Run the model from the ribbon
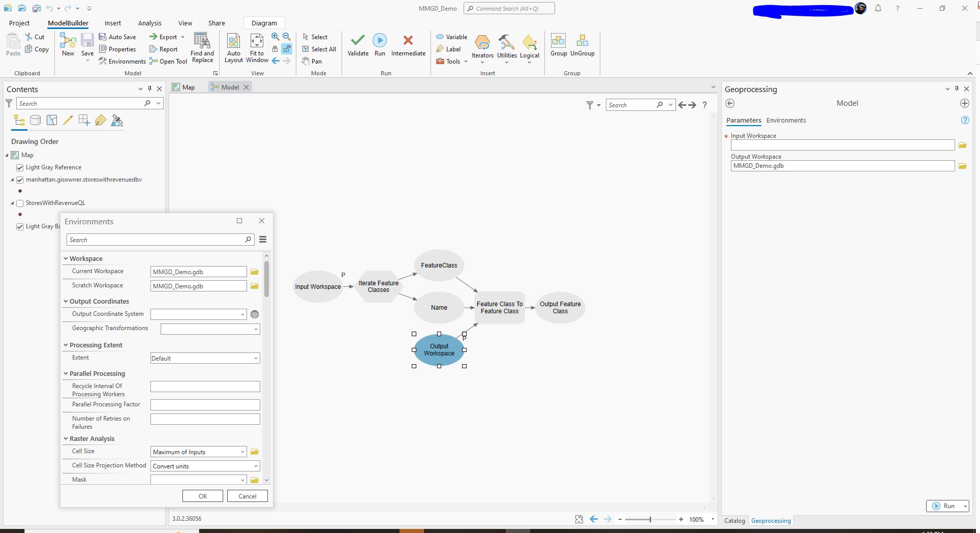 pos(380,45)
